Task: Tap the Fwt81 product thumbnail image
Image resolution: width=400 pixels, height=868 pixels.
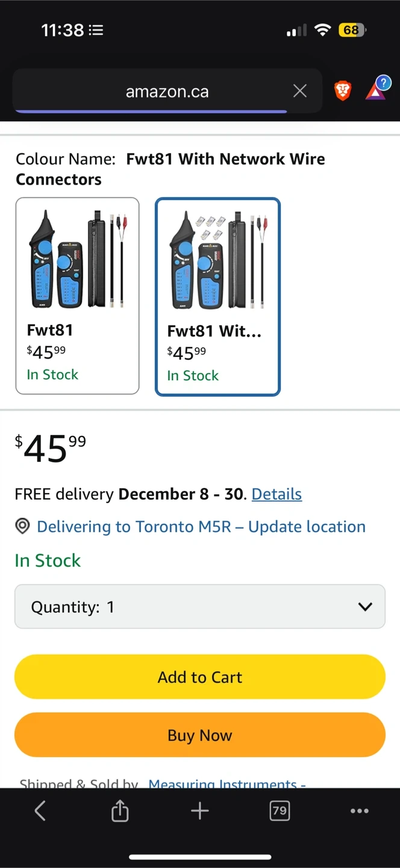Action: (x=77, y=259)
